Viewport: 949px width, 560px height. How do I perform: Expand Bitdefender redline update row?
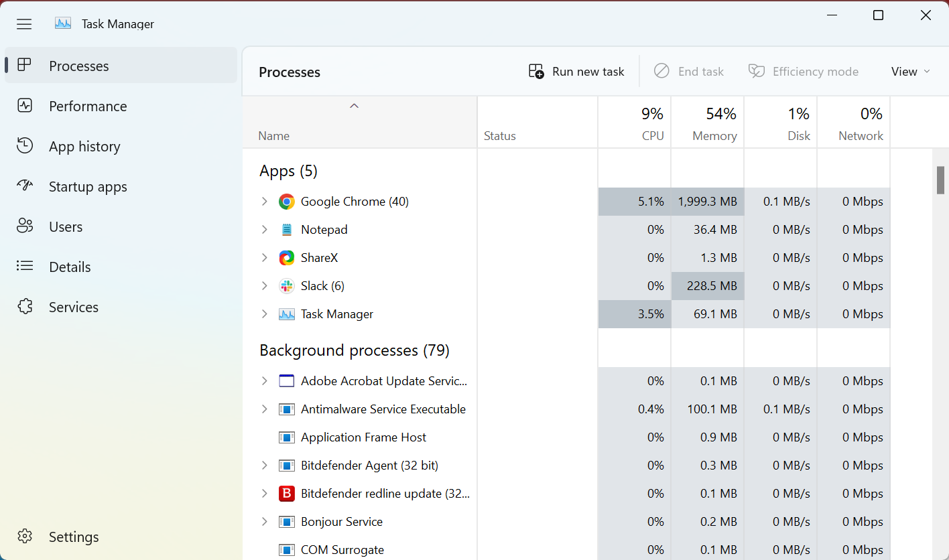[264, 494]
